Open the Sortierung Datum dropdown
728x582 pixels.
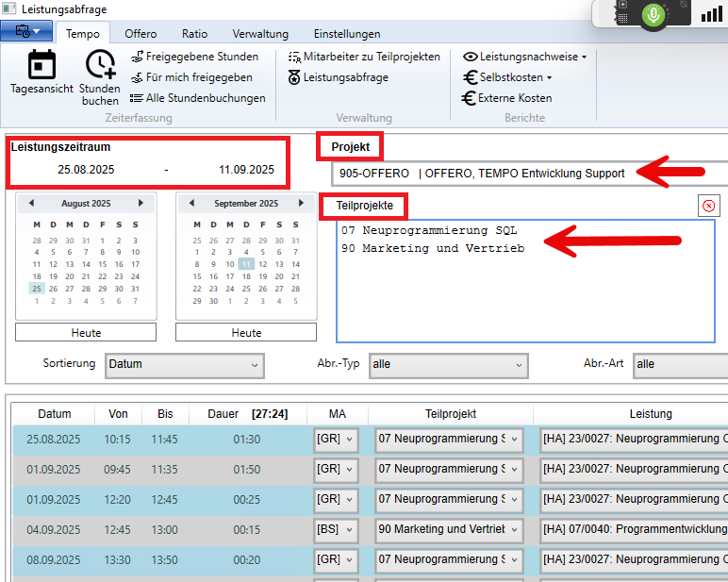[x=184, y=364]
